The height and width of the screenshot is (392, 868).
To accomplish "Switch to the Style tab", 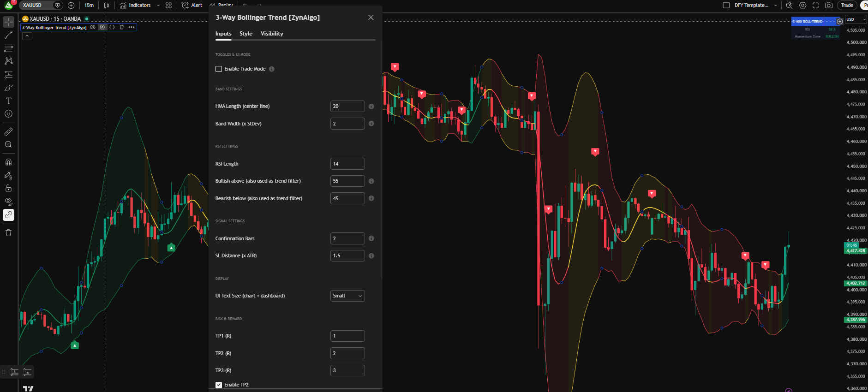I will tap(246, 34).
